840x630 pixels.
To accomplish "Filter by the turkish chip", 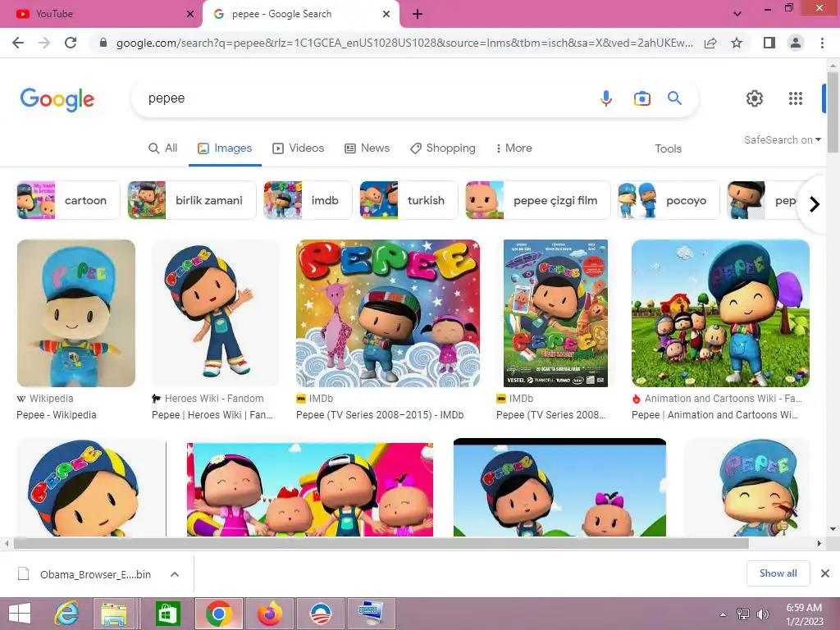I will point(409,200).
